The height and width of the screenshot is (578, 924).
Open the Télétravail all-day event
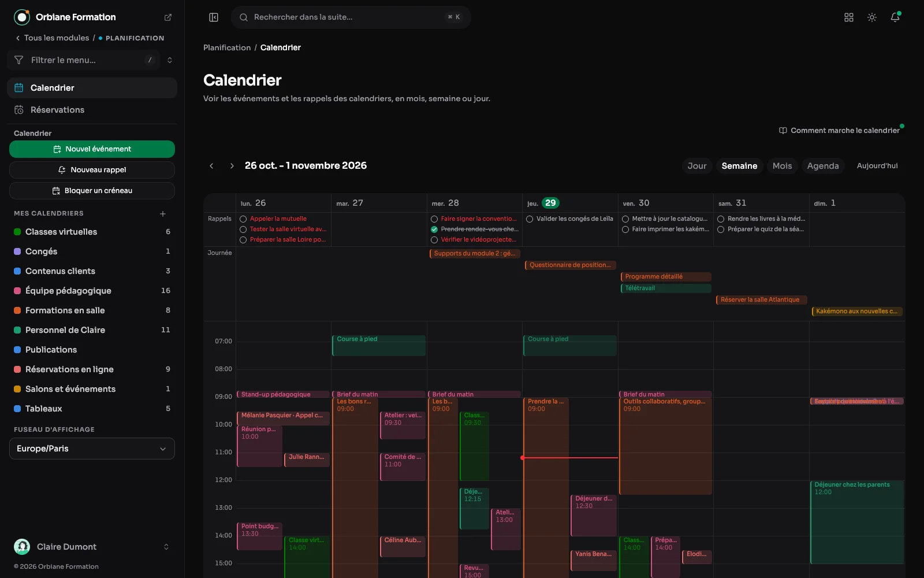point(666,288)
